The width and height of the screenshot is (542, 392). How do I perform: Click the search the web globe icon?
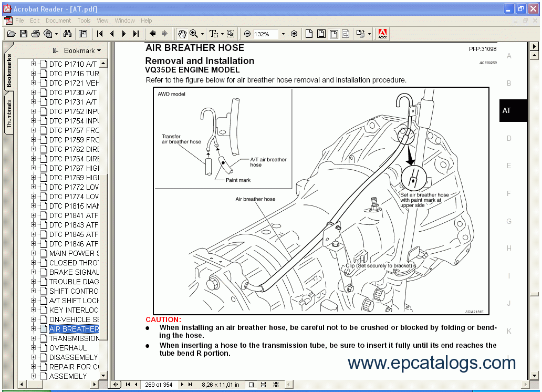click(48, 34)
